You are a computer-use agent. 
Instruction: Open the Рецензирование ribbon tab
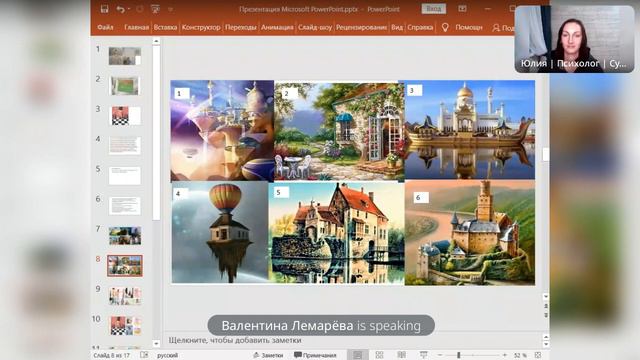(361, 27)
